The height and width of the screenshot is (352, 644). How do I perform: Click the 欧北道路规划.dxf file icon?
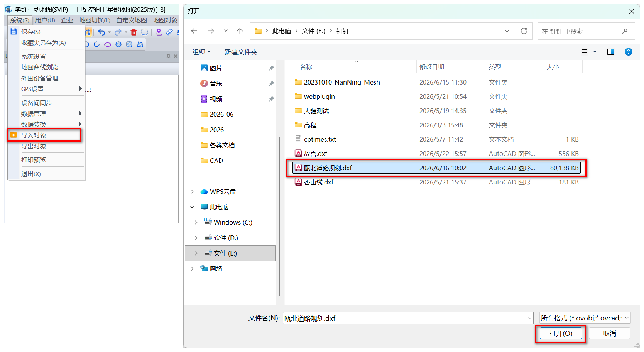coord(298,168)
